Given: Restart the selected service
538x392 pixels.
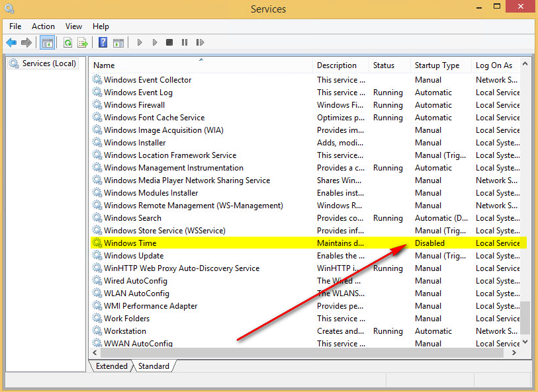Looking at the screenshot, I should pyautogui.click(x=199, y=42).
